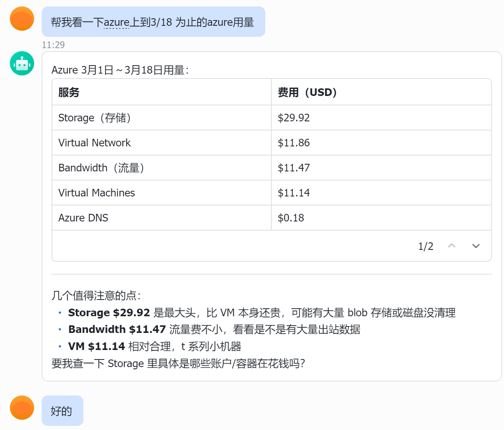The width and height of the screenshot is (504, 430).
Task: Click the closing question about Storage accounts
Action: pyautogui.click(x=178, y=363)
